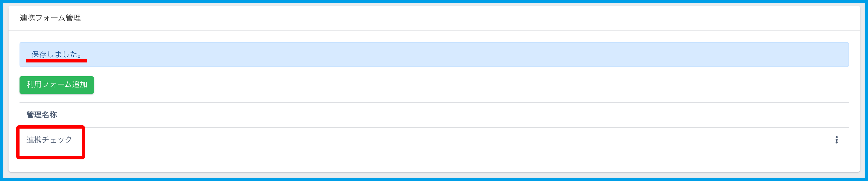Click the 管理名称 column header

(x=42, y=115)
